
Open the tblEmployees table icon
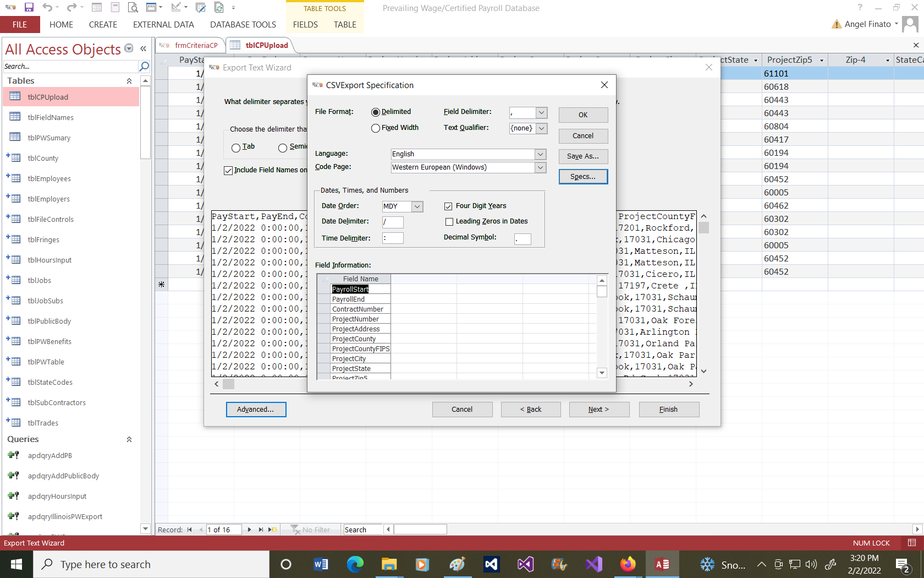click(x=15, y=178)
